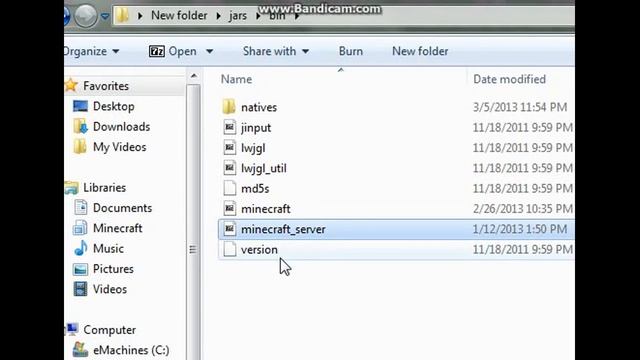
Task: Click the Favorites star icon
Action: click(71, 85)
